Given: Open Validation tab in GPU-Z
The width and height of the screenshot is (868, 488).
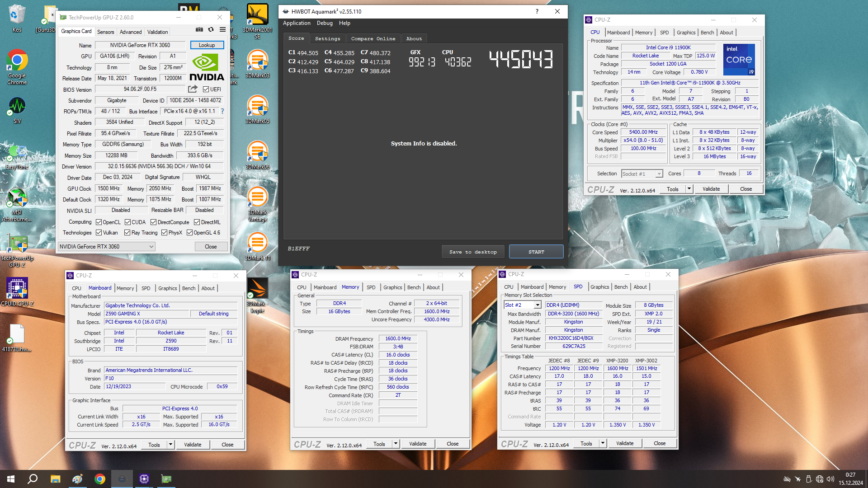Looking at the screenshot, I should [x=157, y=32].
